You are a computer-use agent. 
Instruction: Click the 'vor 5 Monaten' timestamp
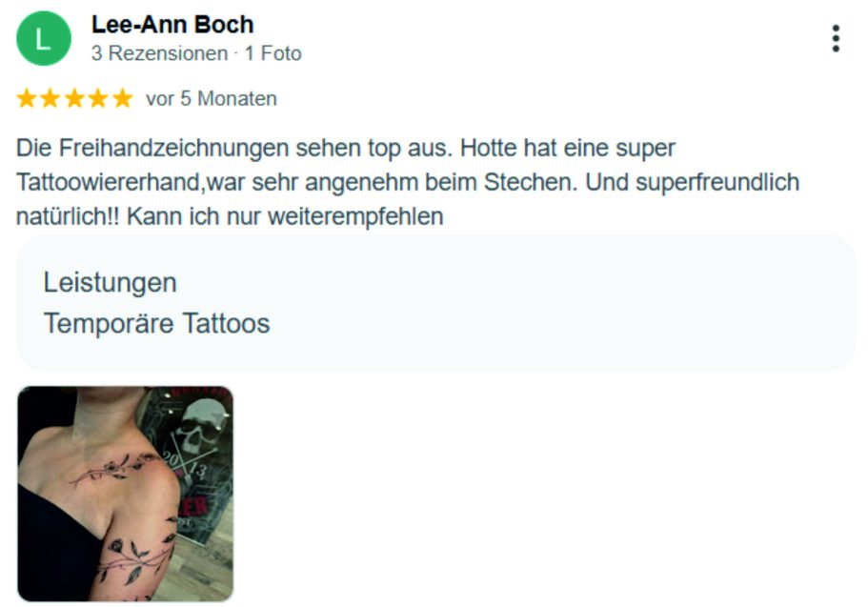point(211,98)
